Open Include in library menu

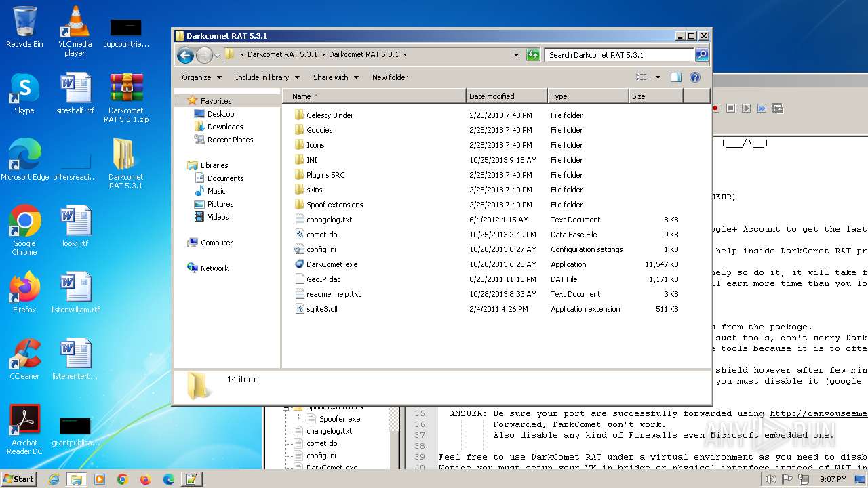point(267,77)
